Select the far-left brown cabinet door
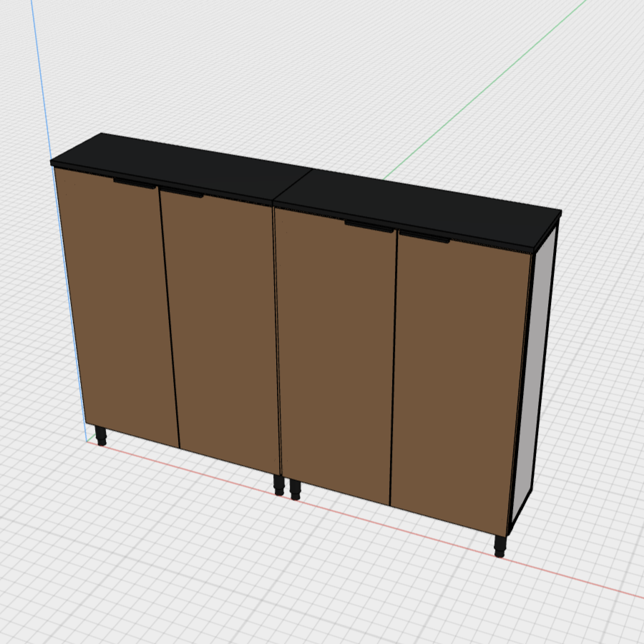Screen dimensions: 644x644 (118, 308)
